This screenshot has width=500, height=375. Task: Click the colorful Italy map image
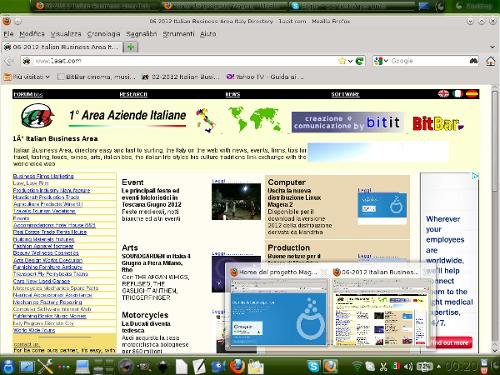point(206,120)
